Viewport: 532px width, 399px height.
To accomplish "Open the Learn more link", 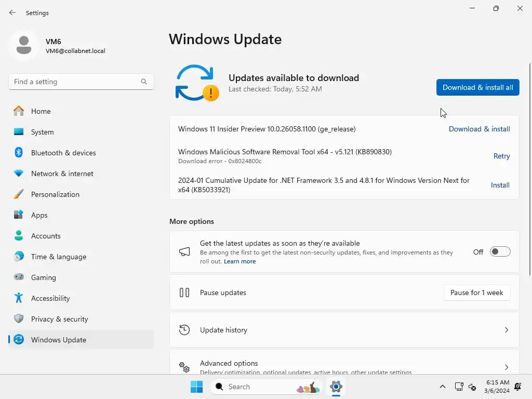I will [x=240, y=261].
